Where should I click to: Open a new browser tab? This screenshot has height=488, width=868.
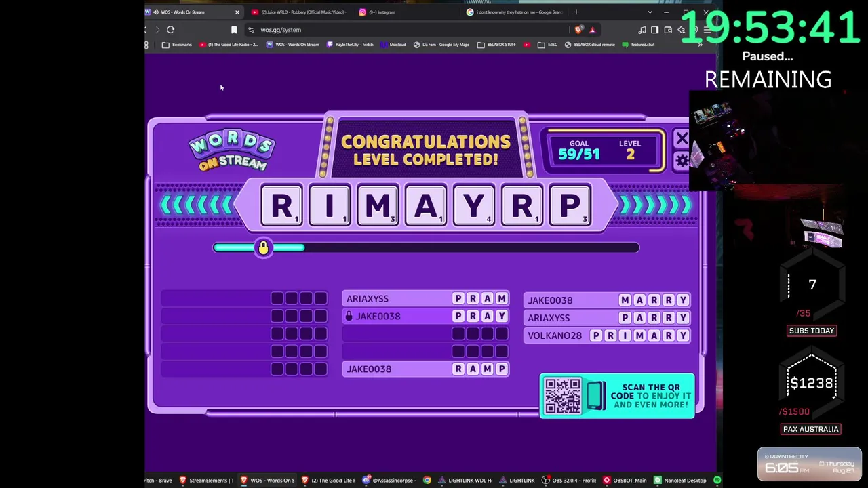pyautogui.click(x=576, y=12)
